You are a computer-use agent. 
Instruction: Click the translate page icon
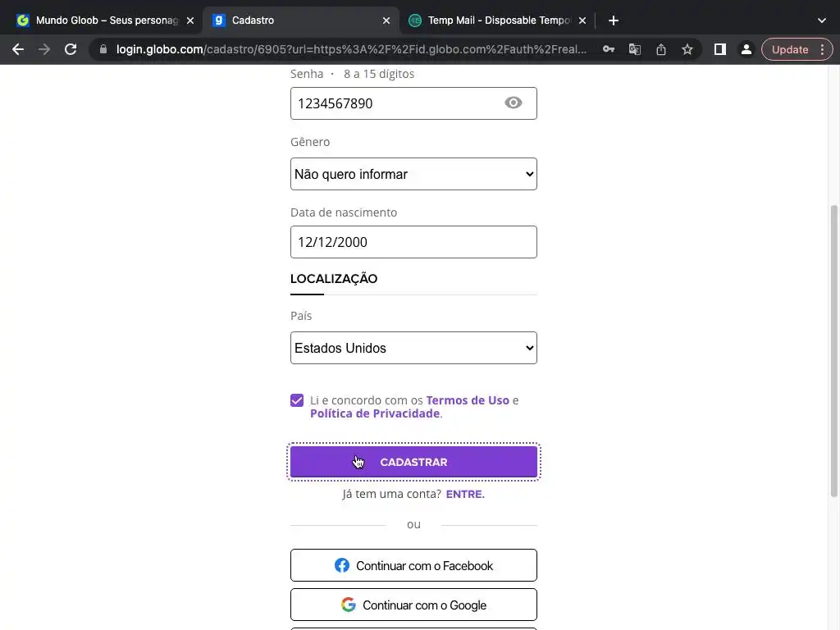click(635, 49)
